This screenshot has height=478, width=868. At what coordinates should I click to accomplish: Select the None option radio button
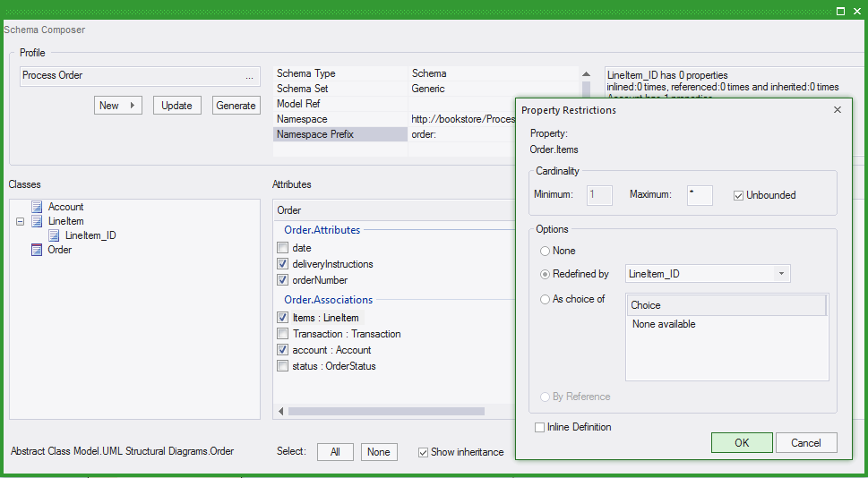(x=546, y=251)
